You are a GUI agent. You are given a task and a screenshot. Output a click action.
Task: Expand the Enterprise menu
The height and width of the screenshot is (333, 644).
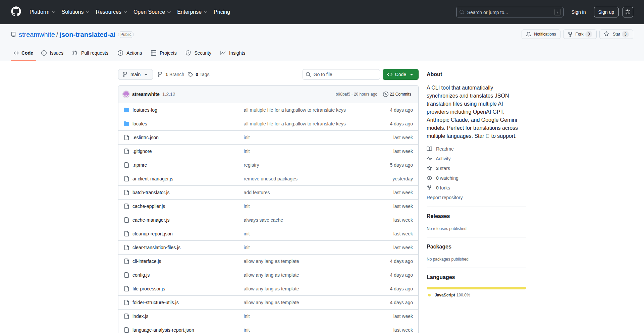[192, 12]
